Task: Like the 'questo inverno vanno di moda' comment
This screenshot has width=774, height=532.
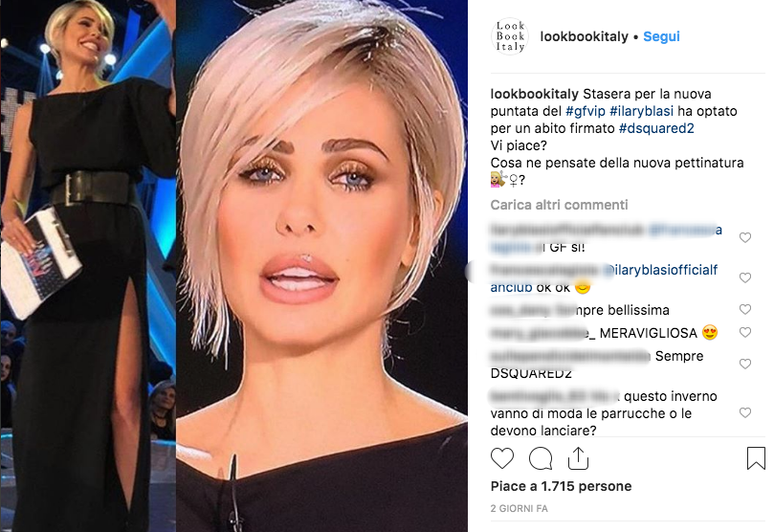Action: tap(745, 412)
